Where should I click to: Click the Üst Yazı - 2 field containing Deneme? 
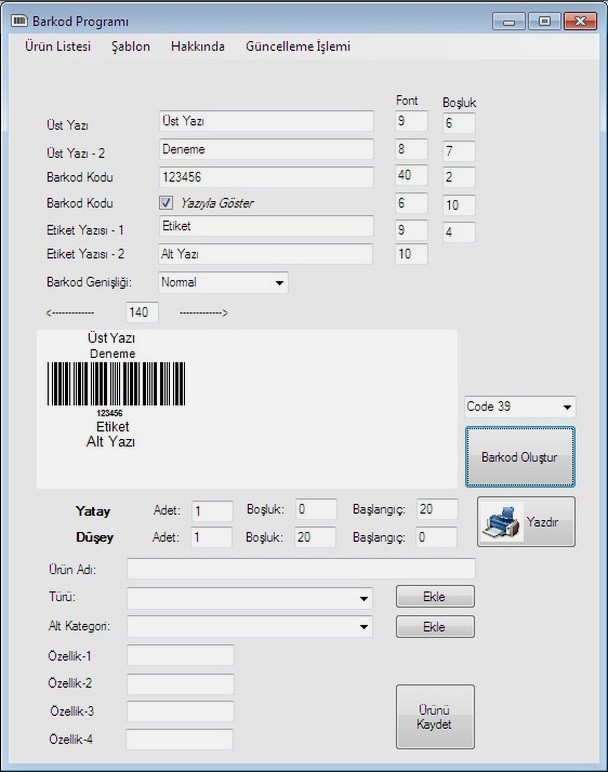click(x=266, y=149)
